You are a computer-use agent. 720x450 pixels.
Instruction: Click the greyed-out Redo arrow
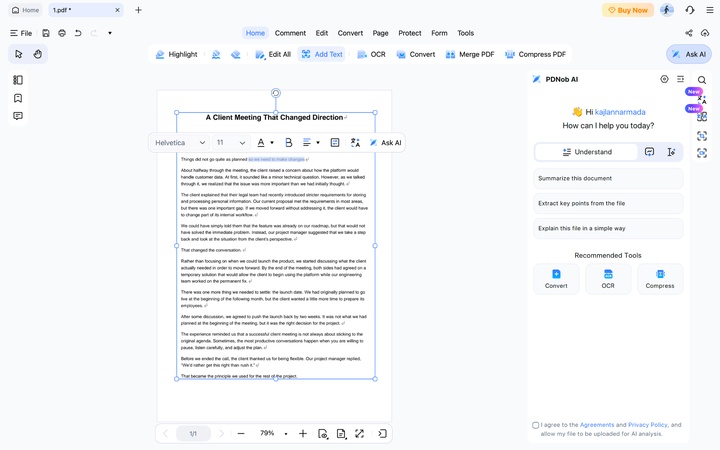coord(94,33)
